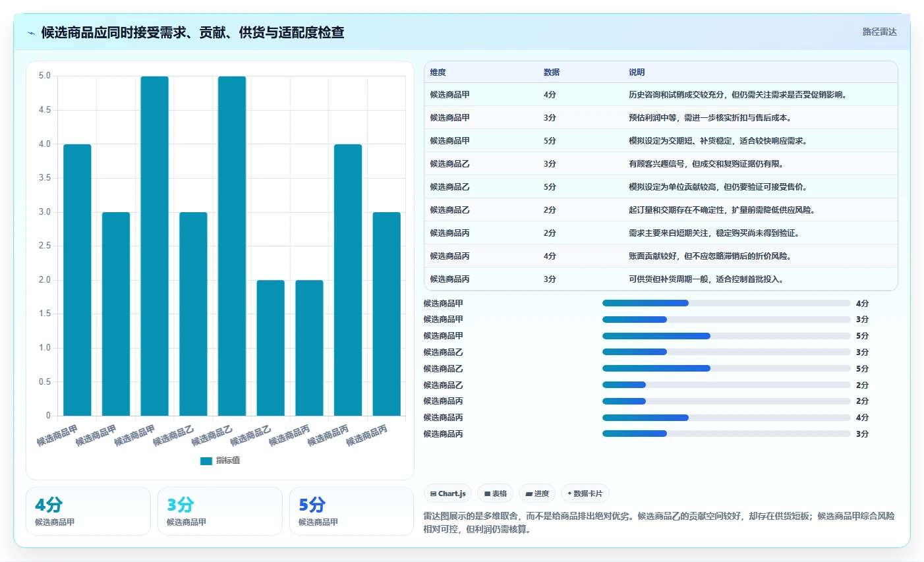The height and width of the screenshot is (562, 924).
Task: Select row text 预估利润中等，需进一步核实折扣与售后成本
Action: click(710, 118)
